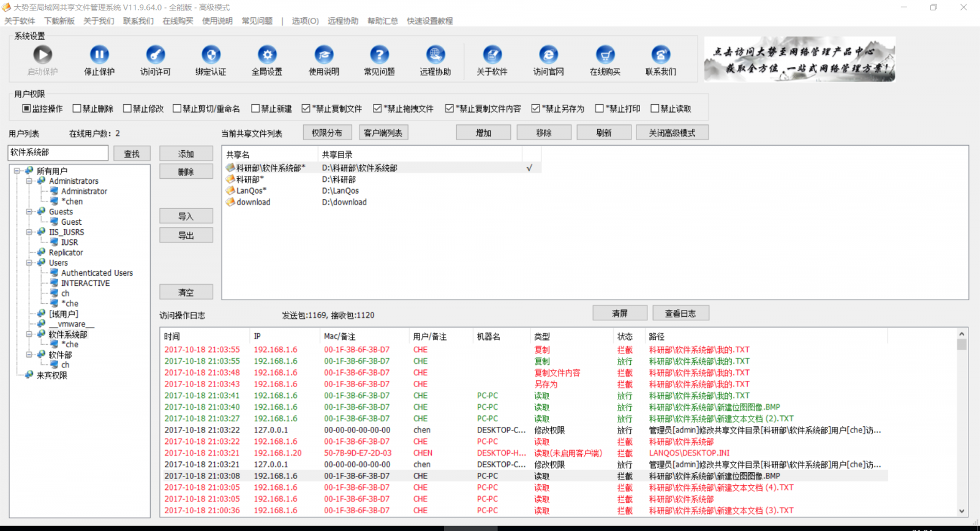980x531 pixels.
Task: Select the Authenticated Users icon
Action: 54,273
